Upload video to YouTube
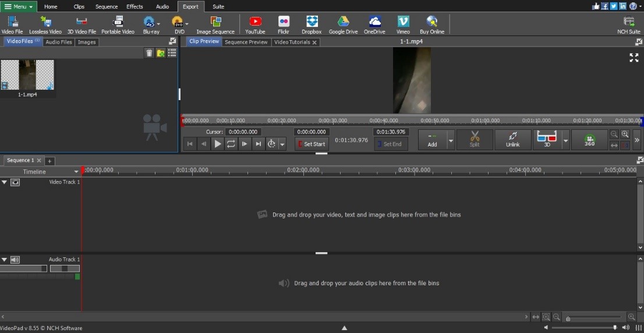This screenshot has width=644, height=333. coord(255,25)
